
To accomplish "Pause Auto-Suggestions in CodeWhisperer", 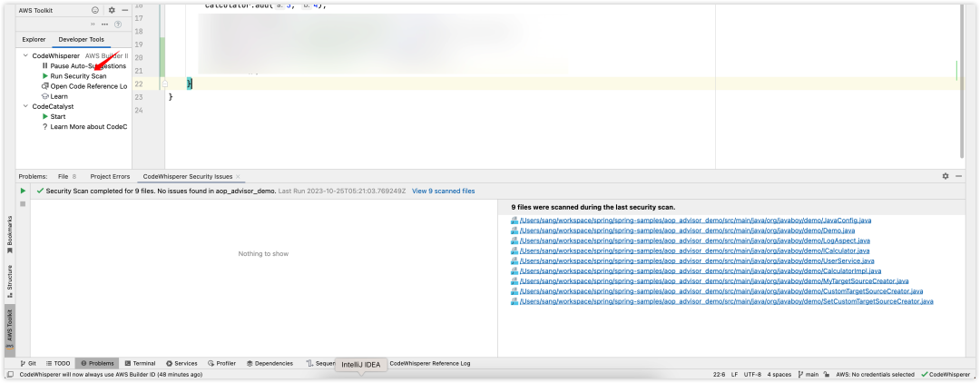I will 83,65.
